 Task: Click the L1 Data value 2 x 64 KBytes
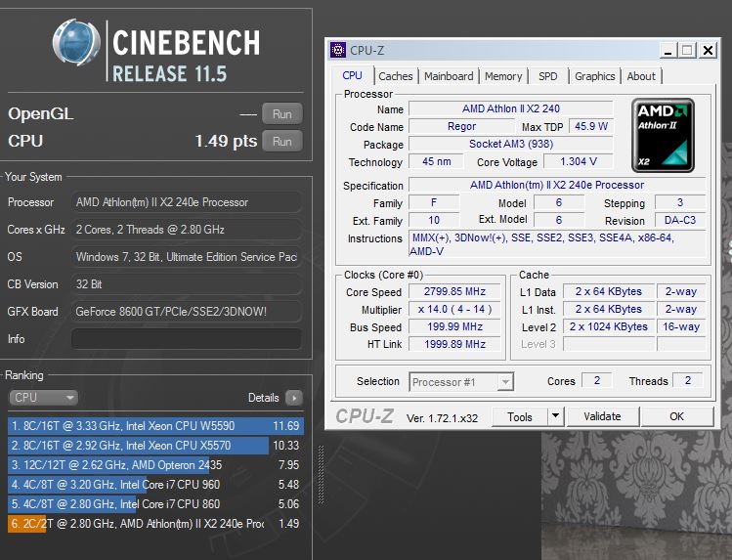(608, 291)
